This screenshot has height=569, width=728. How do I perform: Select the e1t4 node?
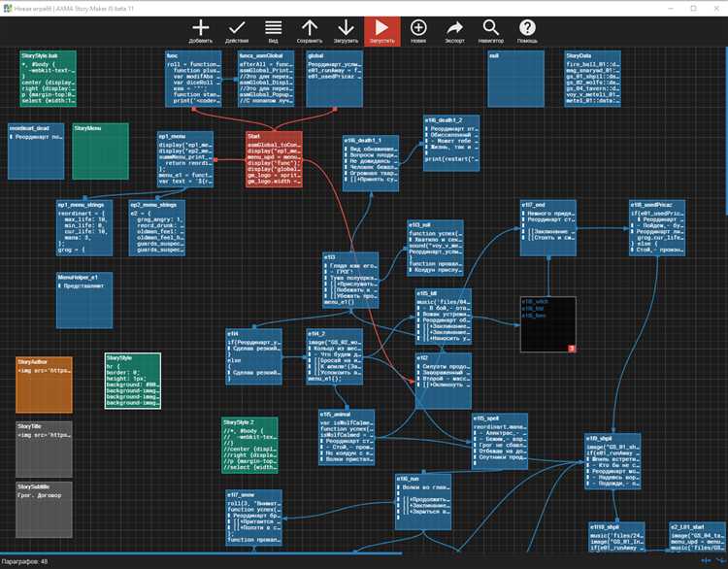[254, 356]
